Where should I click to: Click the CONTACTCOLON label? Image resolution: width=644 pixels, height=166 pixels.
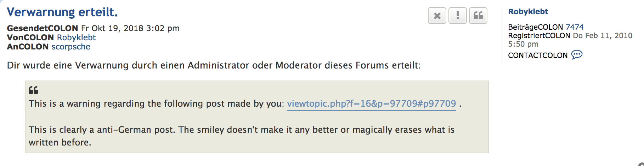coord(538,55)
